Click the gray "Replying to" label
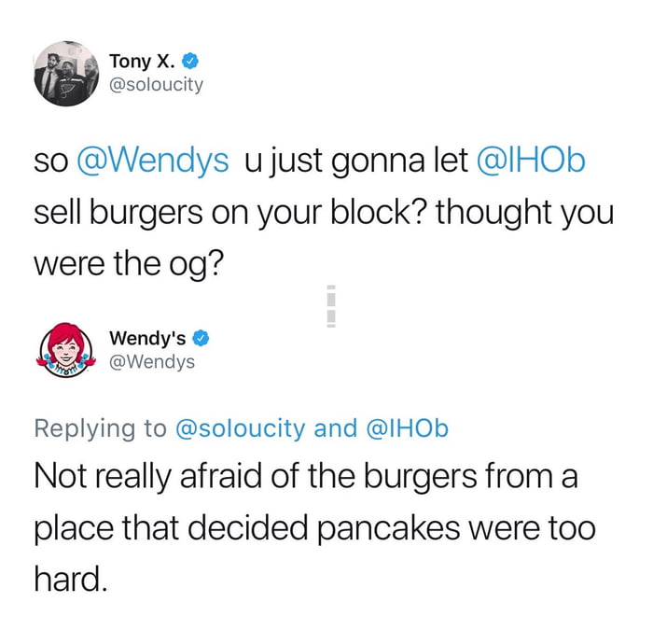The height and width of the screenshot is (644, 653). pyautogui.click(x=101, y=428)
